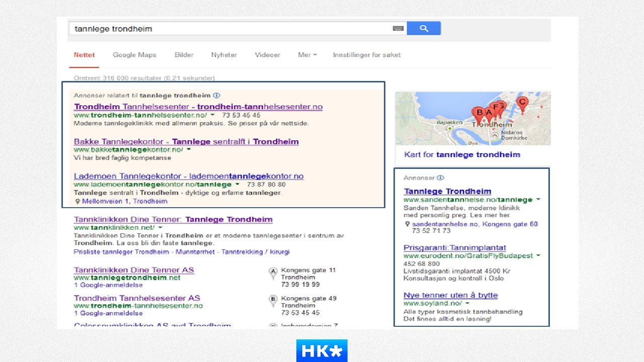644x362 pixels.
Task: Click the info icon beside 'Annonser relatert til tannlege trondheim'
Action: coord(216,95)
